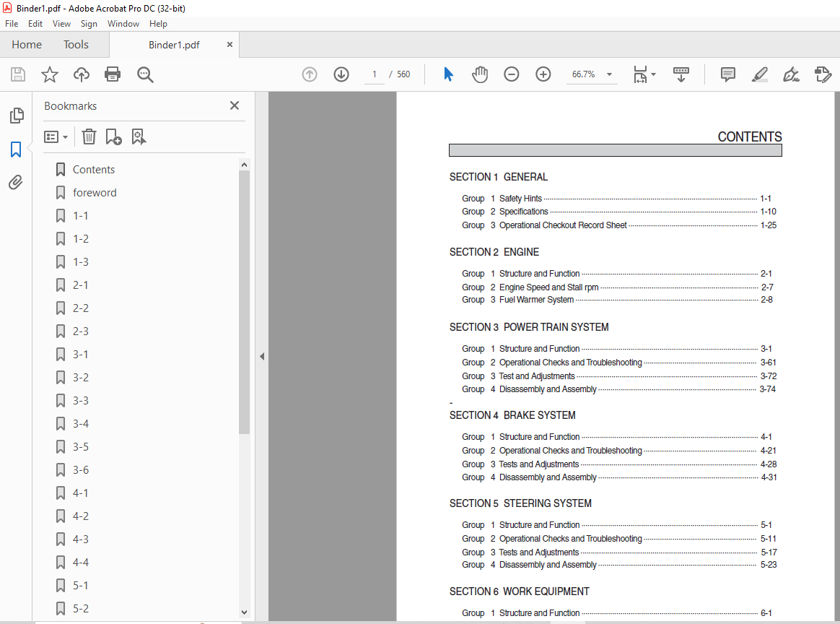Click the read mode keyboard icon
840x624 pixels.
(x=681, y=74)
